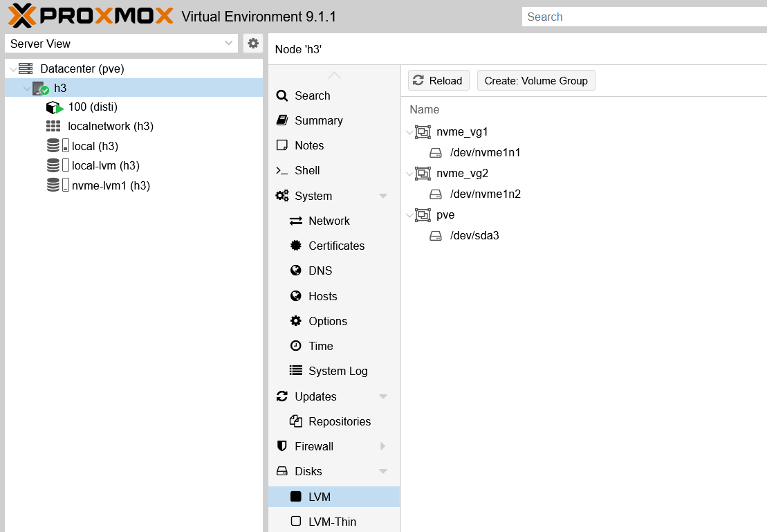Focus the top Search field

coord(644,17)
